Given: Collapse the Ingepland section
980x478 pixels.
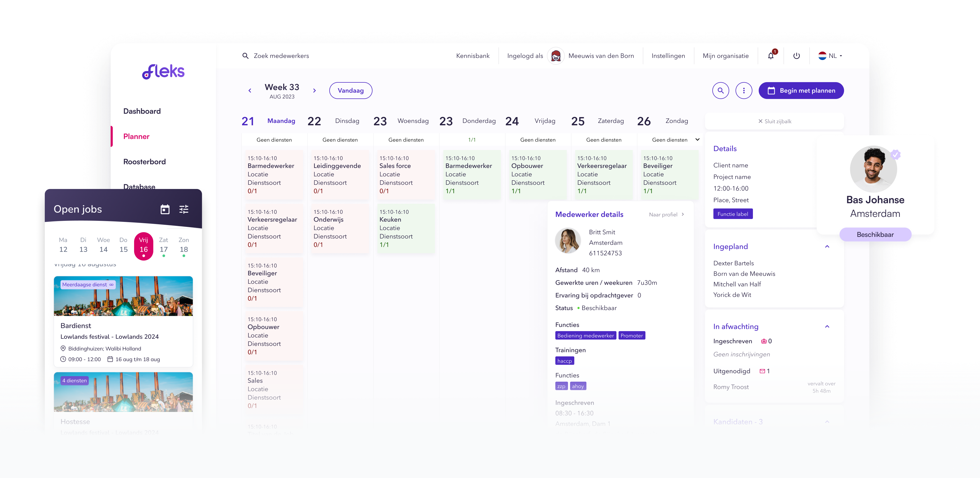Looking at the screenshot, I should [x=827, y=247].
